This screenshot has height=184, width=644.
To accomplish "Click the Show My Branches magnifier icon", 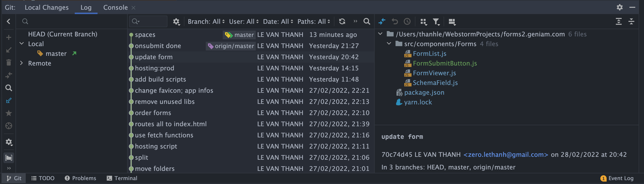I will pyautogui.click(x=9, y=88).
